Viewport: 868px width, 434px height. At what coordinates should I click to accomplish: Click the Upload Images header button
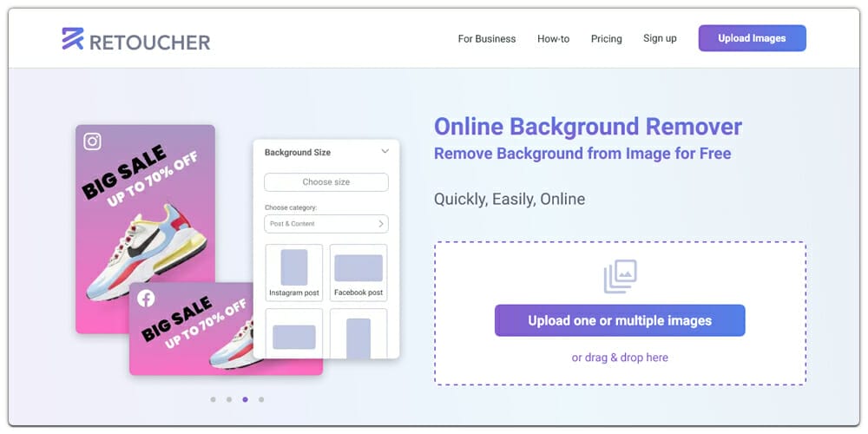coord(752,38)
